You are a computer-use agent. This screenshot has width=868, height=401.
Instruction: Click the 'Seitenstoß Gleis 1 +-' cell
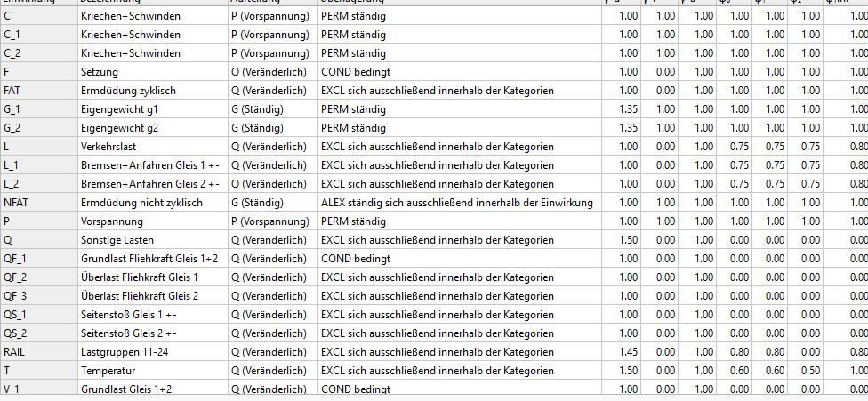coord(153,315)
